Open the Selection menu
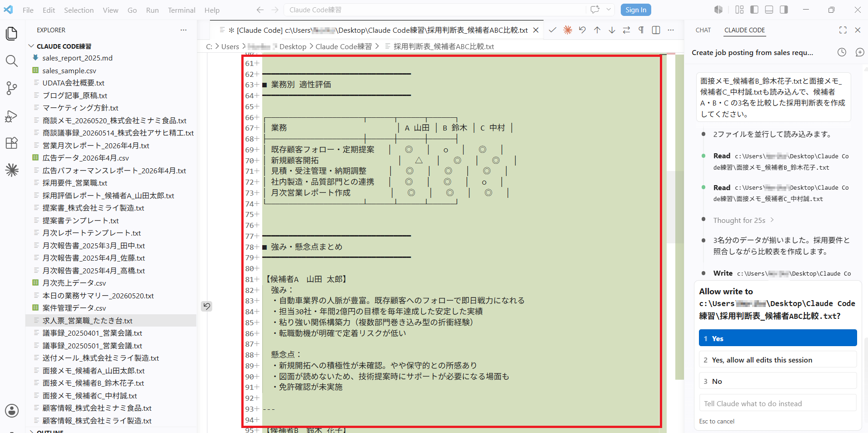 [79, 10]
